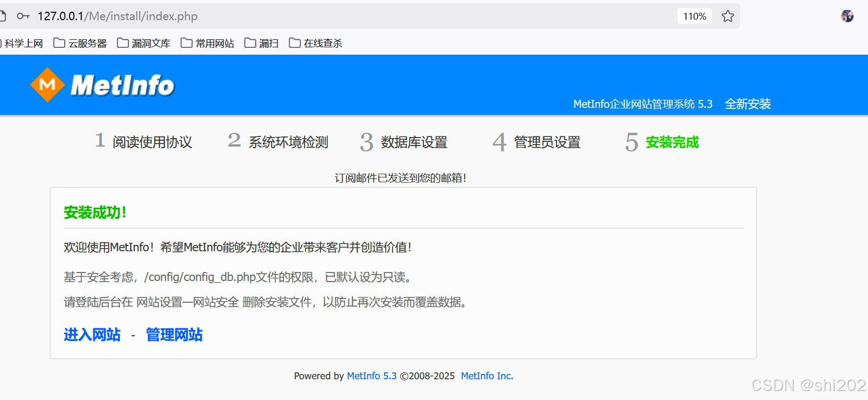Click the MetInfo orange logo
The image size is (868, 400).
[x=48, y=84]
